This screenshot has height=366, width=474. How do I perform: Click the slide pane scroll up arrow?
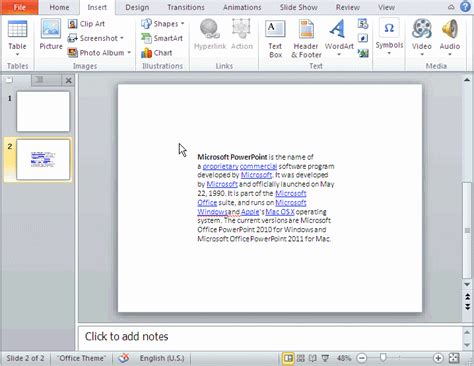tap(467, 80)
